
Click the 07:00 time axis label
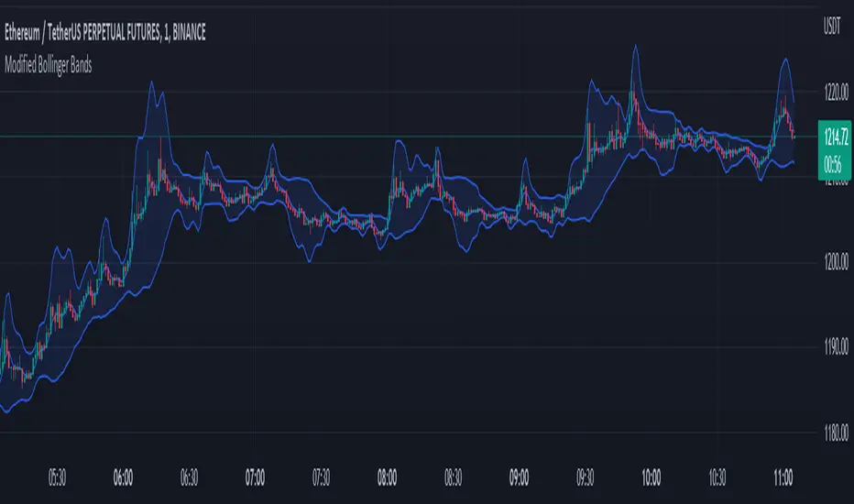256,477
